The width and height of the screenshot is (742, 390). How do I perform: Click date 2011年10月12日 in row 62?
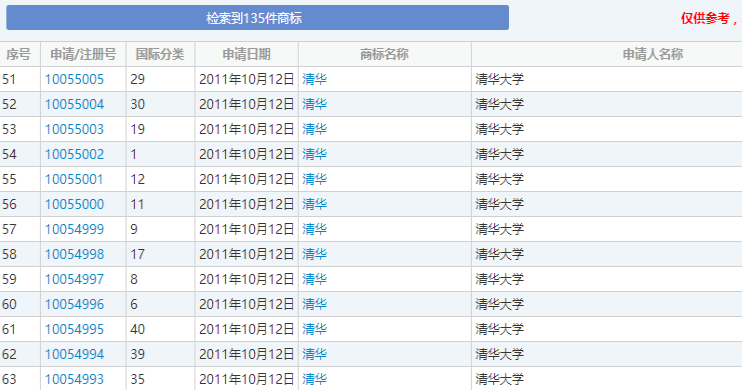point(247,355)
